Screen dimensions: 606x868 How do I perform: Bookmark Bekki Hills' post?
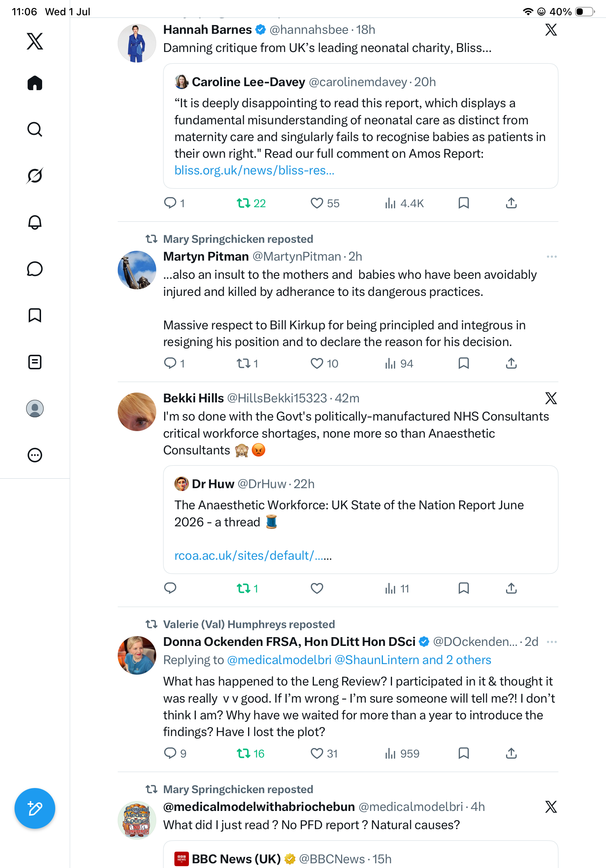pos(464,588)
